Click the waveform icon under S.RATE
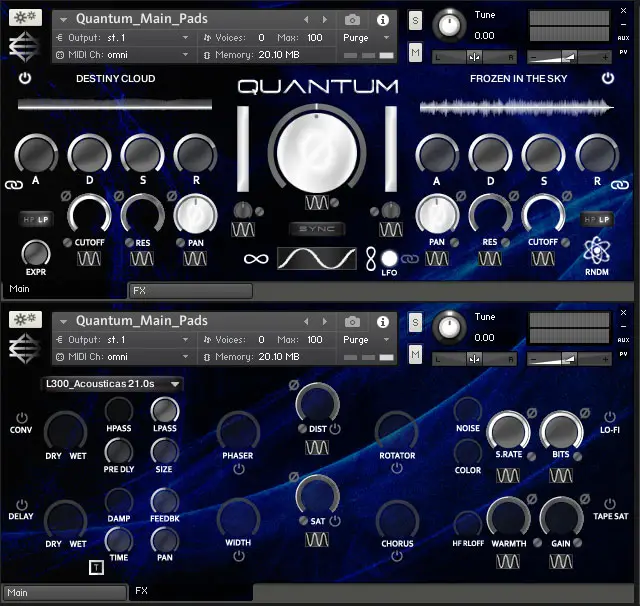The image size is (640, 606). (x=508, y=475)
